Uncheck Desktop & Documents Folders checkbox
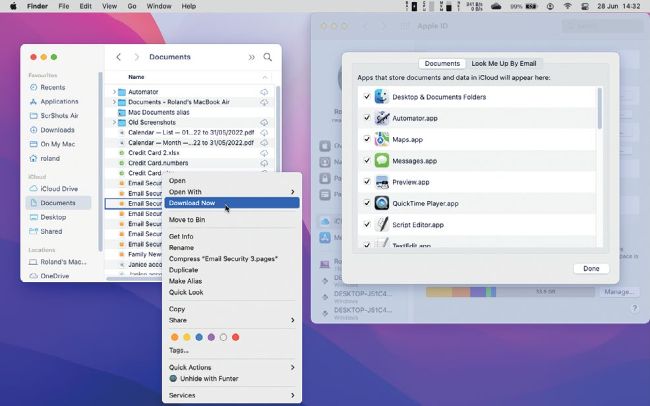The image size is (650, 406). point(367,96)
